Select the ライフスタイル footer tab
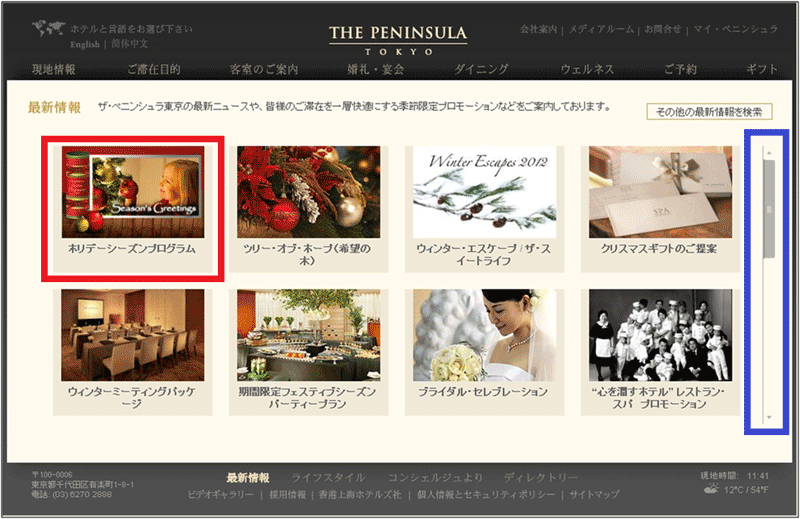Viewport: 800px width, 519px height. [328, 478]
